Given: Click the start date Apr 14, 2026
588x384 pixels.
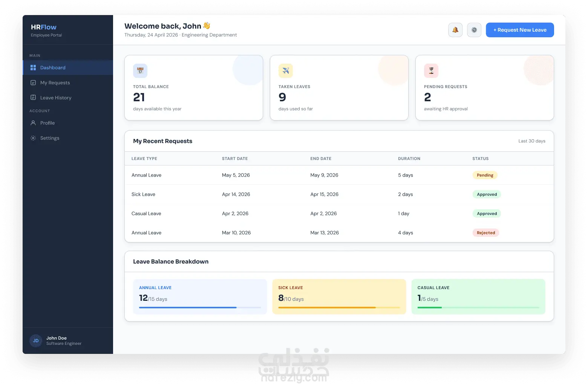Looking at the screenshot, I should (x=236, y=194).
